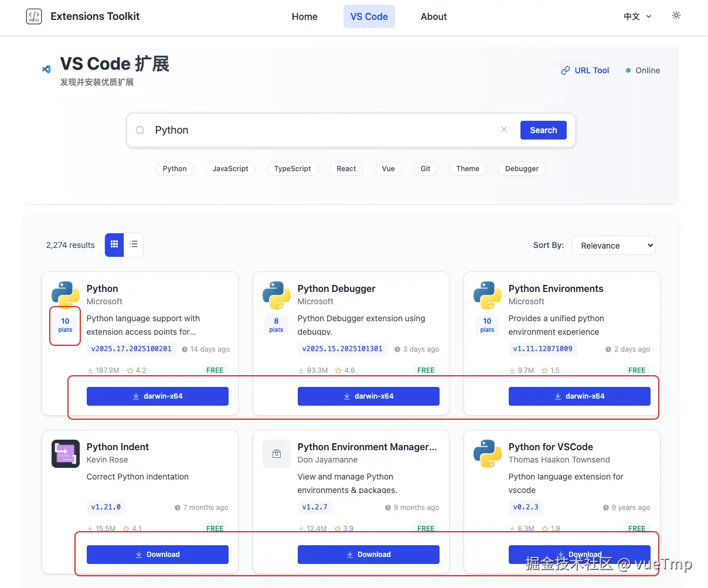Click the clock icon beside 9 years ago
The width and height of the screenshot is (708, 588).
(x=606, y=508)
